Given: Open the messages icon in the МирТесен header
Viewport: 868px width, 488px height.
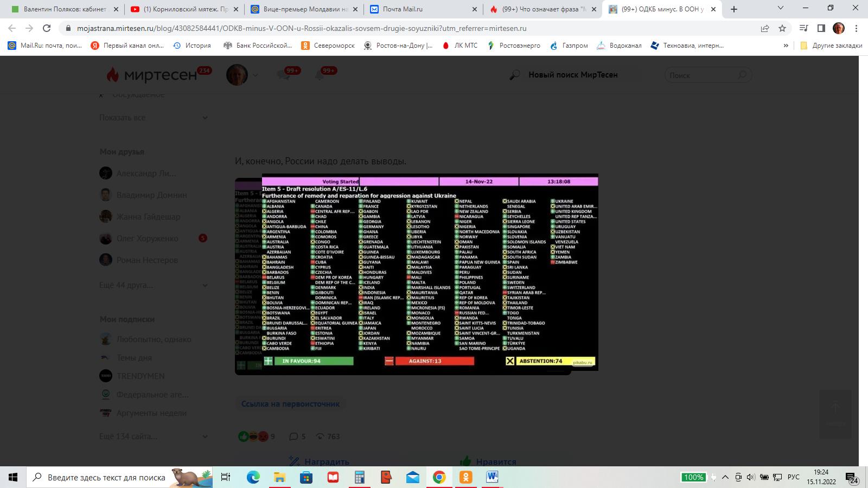Looking at the screenshot, I should click(283, 75).
